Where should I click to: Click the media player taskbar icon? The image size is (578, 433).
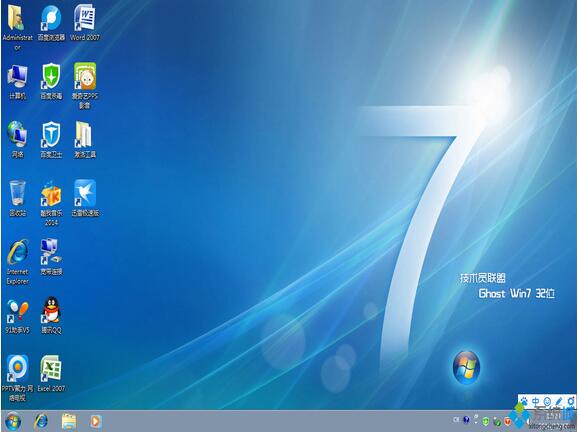95,421
